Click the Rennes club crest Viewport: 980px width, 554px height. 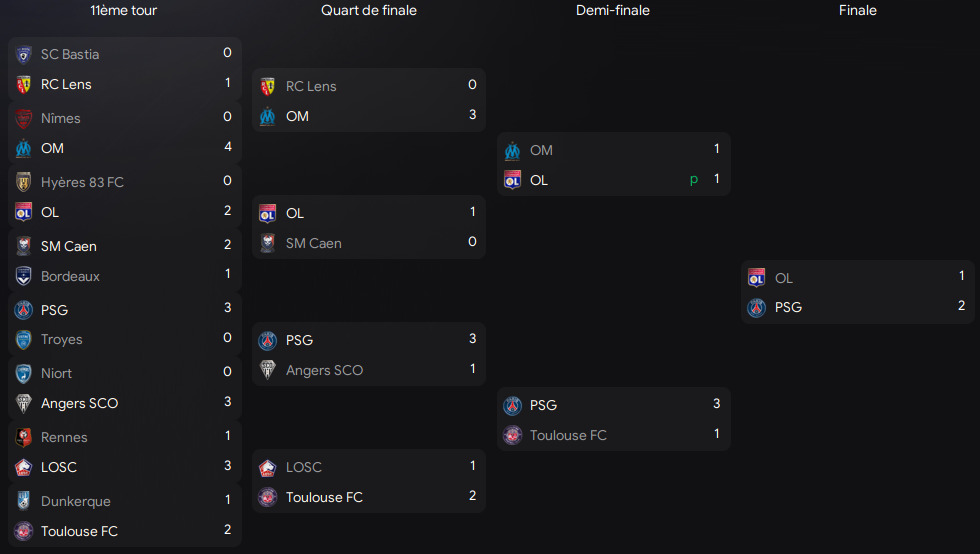(x=24, y=437)
